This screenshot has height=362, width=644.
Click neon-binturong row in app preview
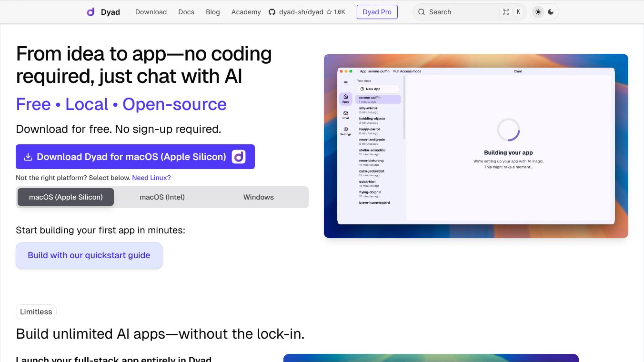coord(378,162)
